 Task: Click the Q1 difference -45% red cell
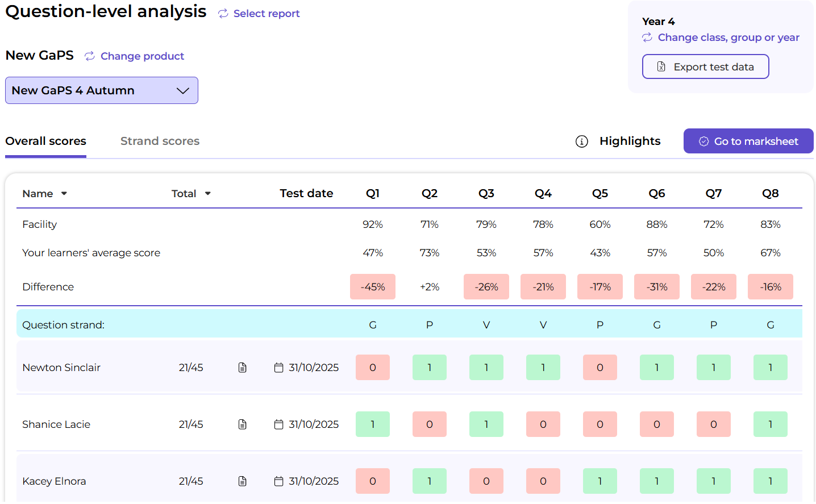pos(373,287)
